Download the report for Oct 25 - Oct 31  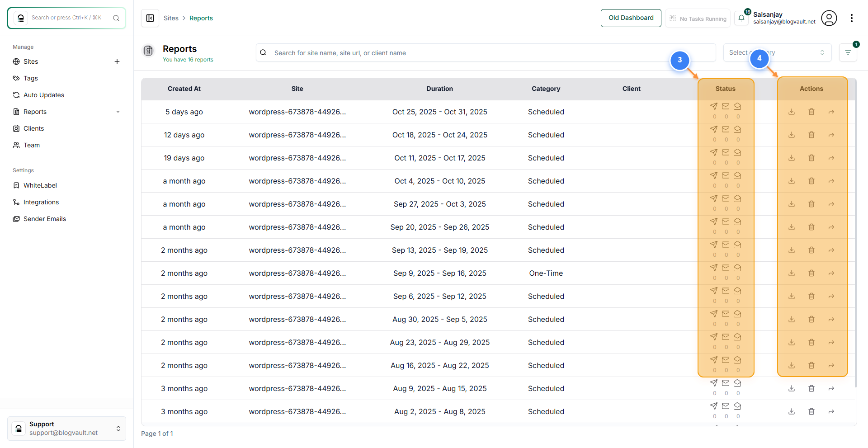[791, 112]
